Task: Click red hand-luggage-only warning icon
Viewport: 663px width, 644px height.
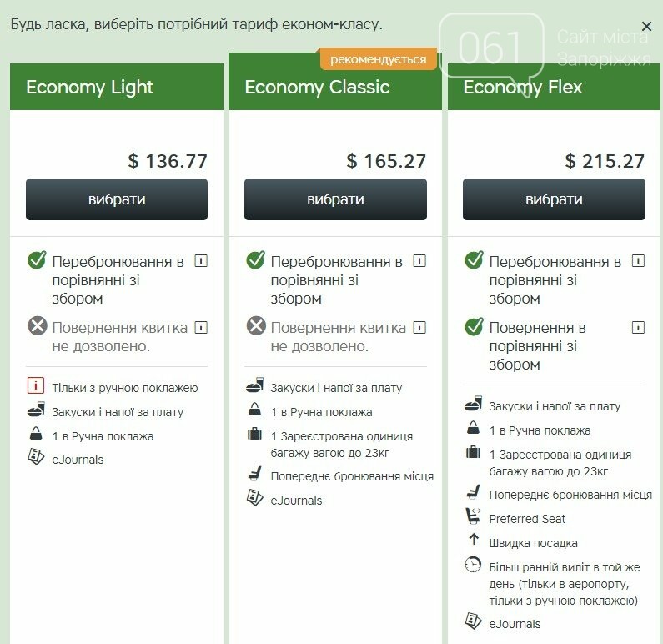Action: point(36,385)
